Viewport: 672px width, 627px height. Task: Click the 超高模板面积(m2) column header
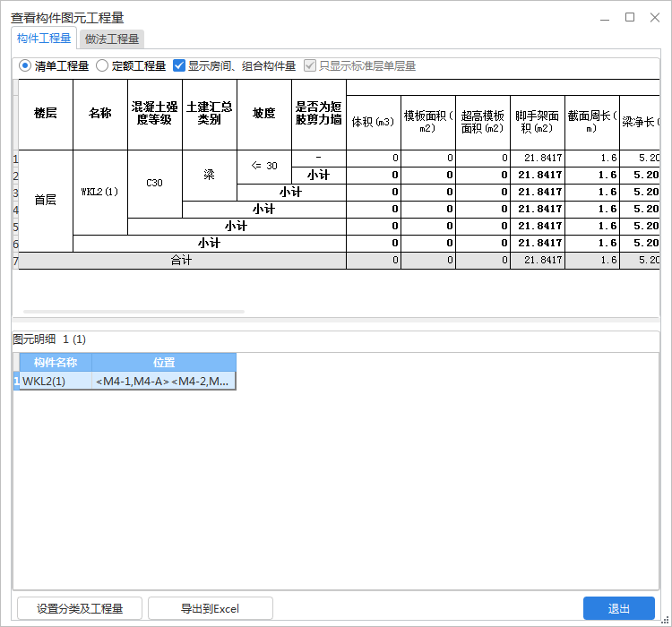click(483, 123)
